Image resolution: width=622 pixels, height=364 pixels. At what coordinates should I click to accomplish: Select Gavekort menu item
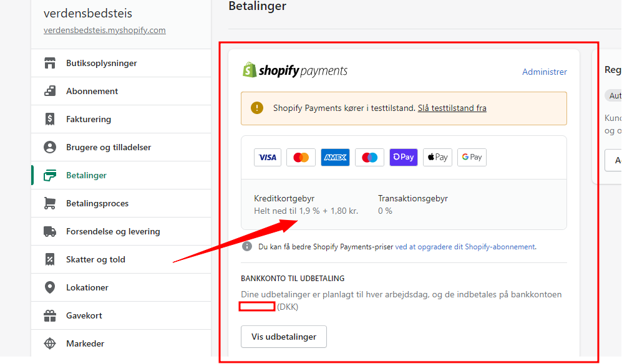121,315
